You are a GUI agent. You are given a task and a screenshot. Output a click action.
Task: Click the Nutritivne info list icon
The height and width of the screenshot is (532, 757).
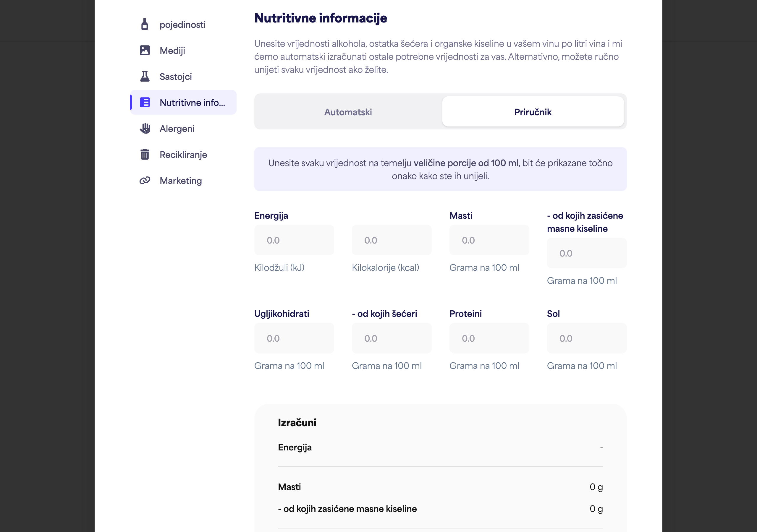click(x=145, y=102)
